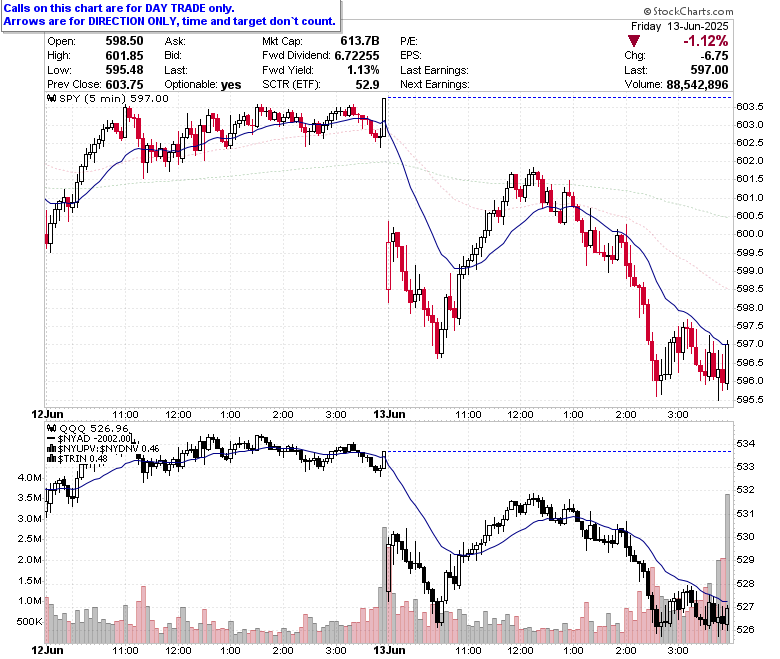This screenshot has width=780, height=659.
Task: Click the Prev Close value 603.75
Action: tap(124, 85)
